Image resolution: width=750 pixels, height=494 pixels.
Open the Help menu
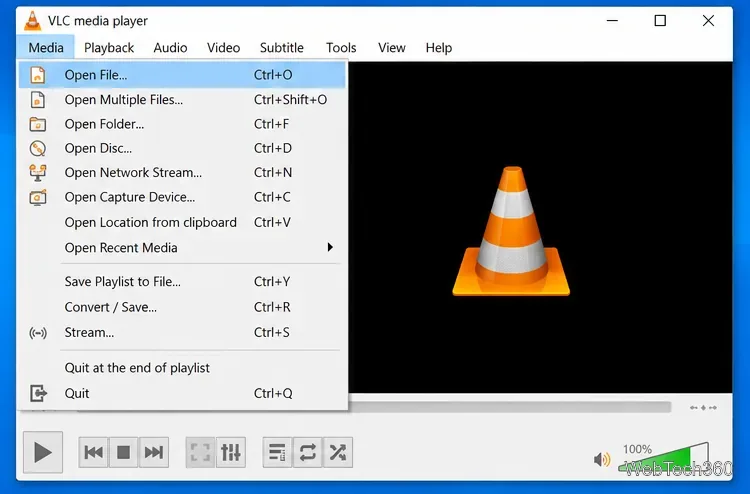tap(439, 48)
